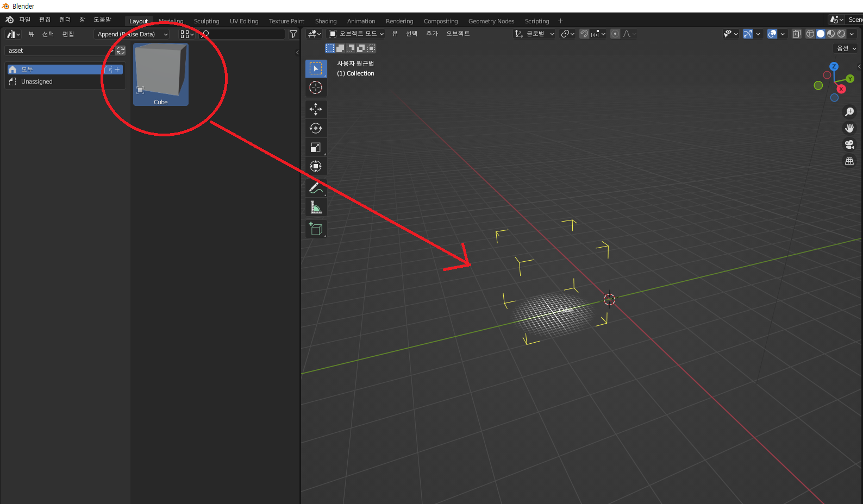863x504 pixels.
Task: Open the shading options dropdown arrow
Action: (x=852, y=34)
